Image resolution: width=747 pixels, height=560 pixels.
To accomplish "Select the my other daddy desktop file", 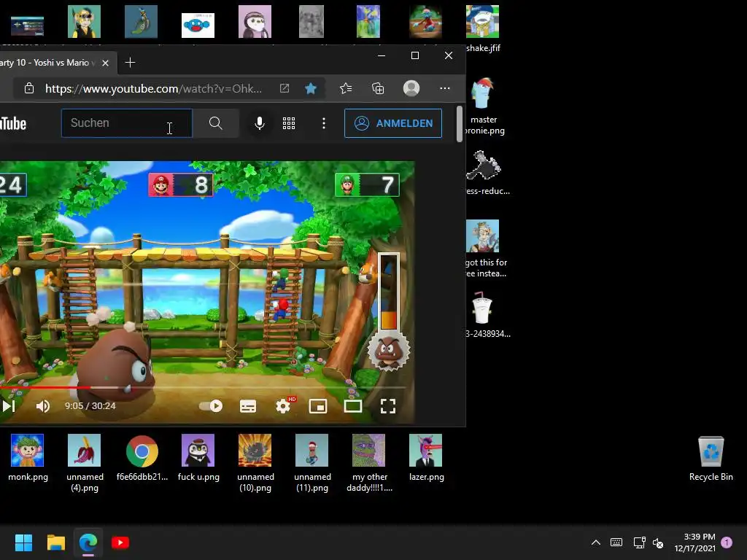I will tap(369, 463).
